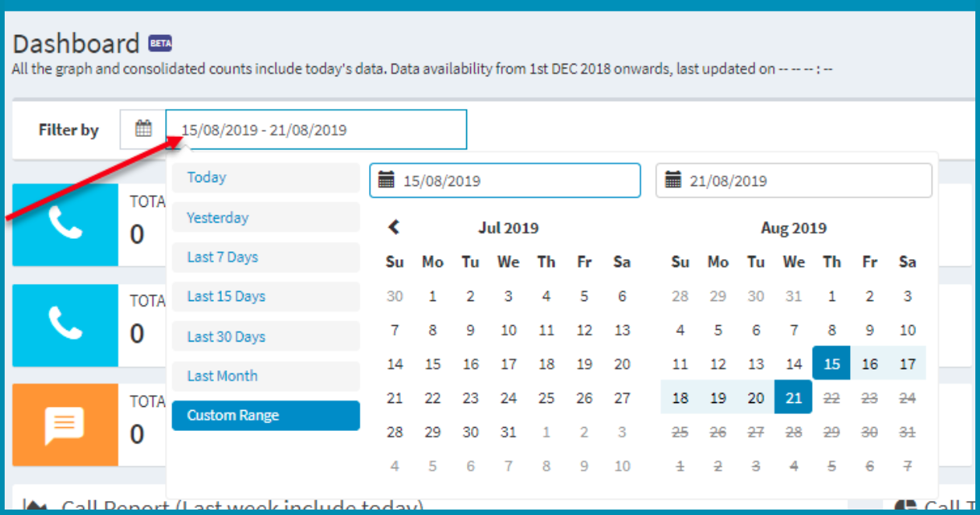Select 31 in the Jul 2019 calendar
The height and width of the screenshot is (515, 980).
pyautogui.click(x=508, y=432)
